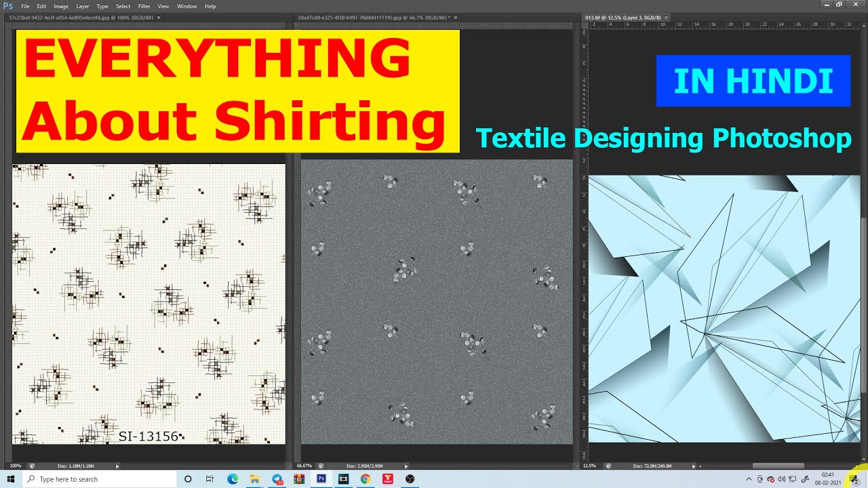Expand status options arrow after Doc: 2.95M
The width and height of the screenshot is (868, 488).
point(406,466)
